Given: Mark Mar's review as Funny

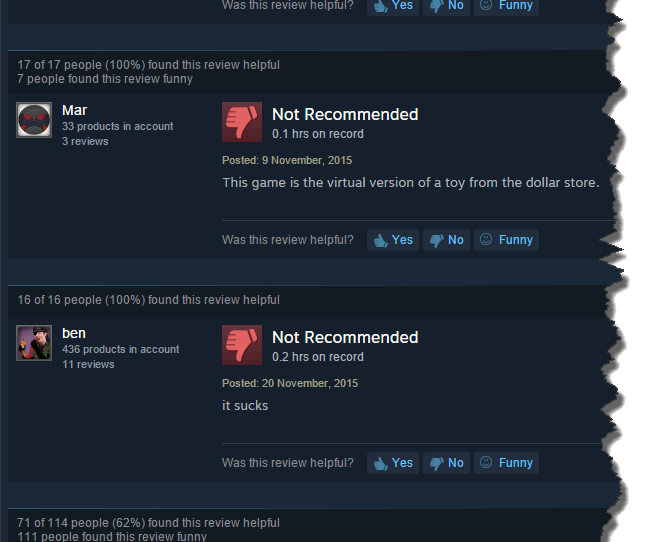Looking at the screenshot, I should click(x=506, y=240).
